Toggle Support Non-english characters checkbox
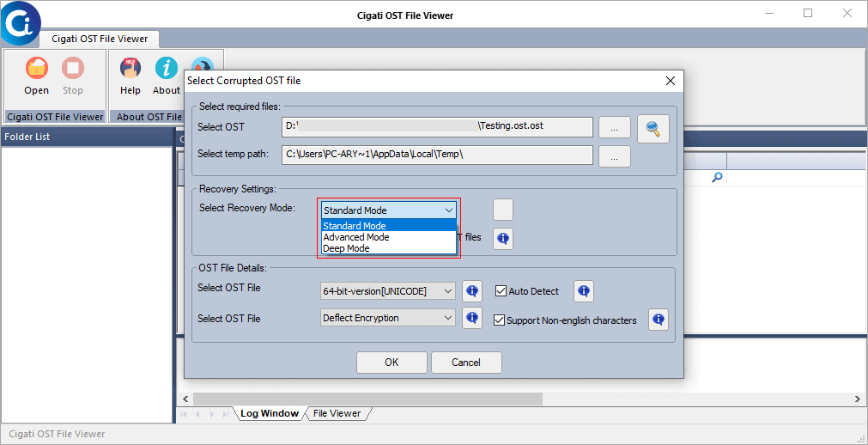 [x=499, y=320]
